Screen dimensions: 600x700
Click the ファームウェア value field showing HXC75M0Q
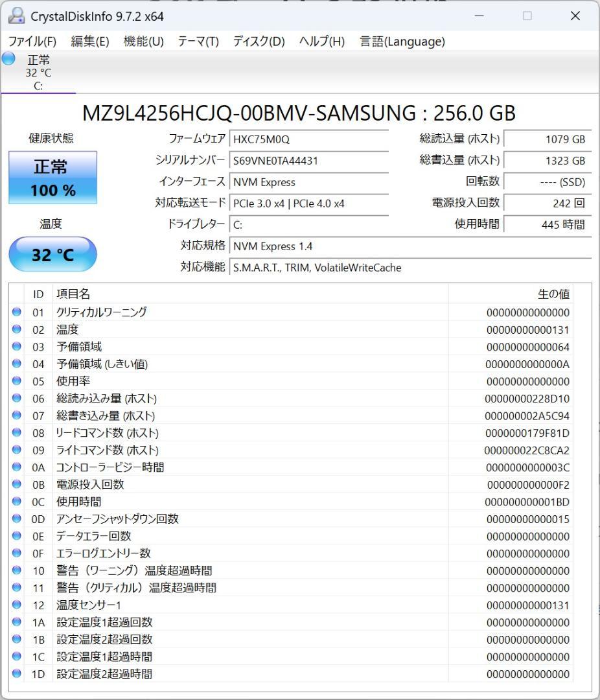tap(309, 138)
